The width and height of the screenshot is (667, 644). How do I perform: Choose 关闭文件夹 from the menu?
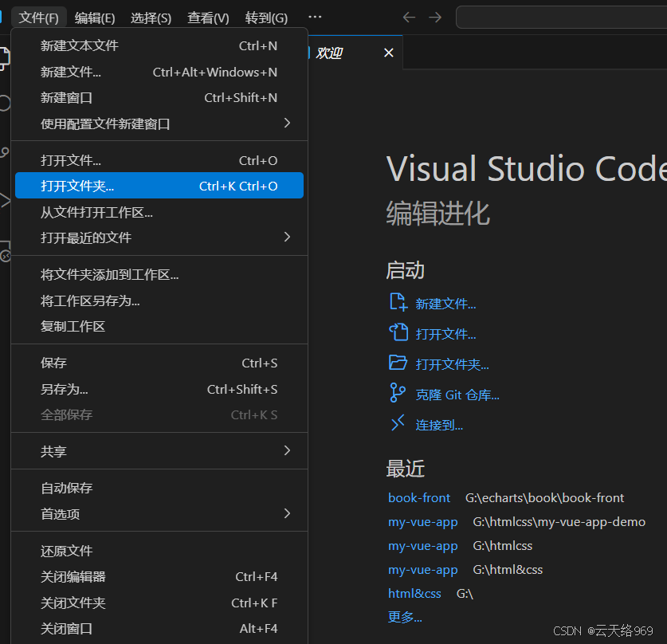pos(159,603)
